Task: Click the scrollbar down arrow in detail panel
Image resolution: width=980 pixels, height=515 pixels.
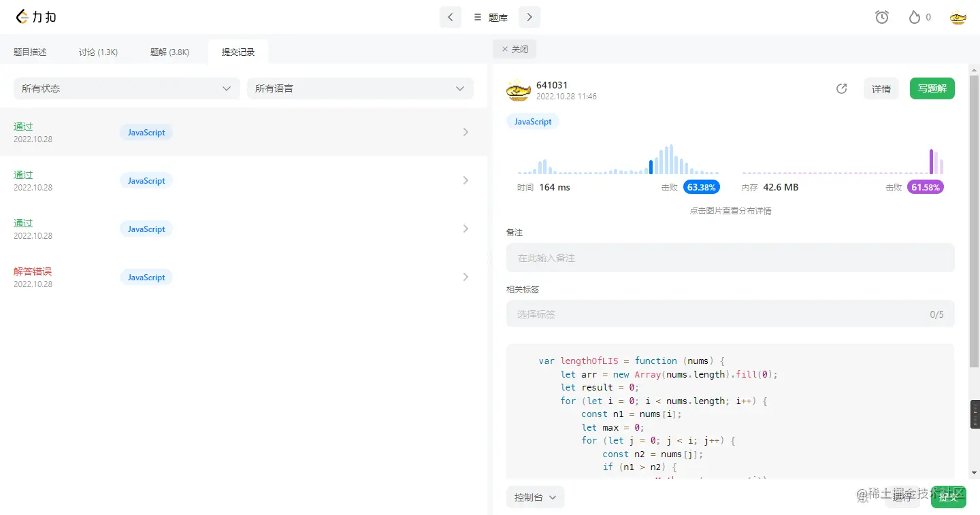Action: (x=975, y=472)
